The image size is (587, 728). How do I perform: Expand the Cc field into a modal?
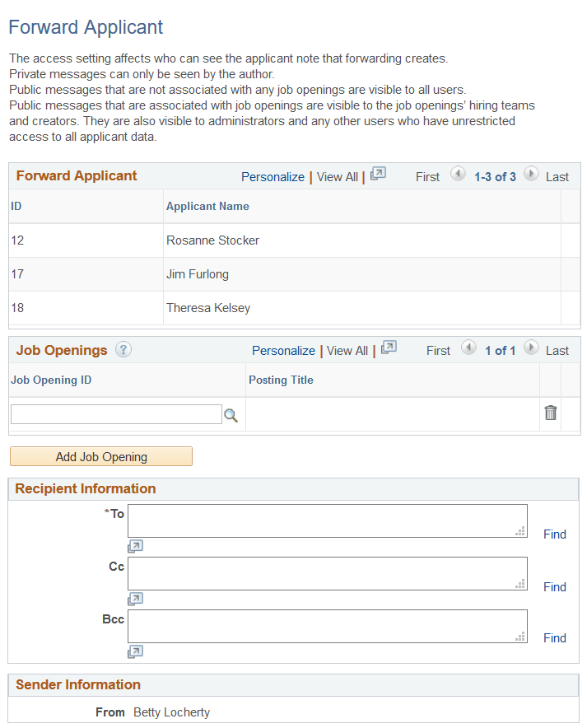(x=135, y=598)
